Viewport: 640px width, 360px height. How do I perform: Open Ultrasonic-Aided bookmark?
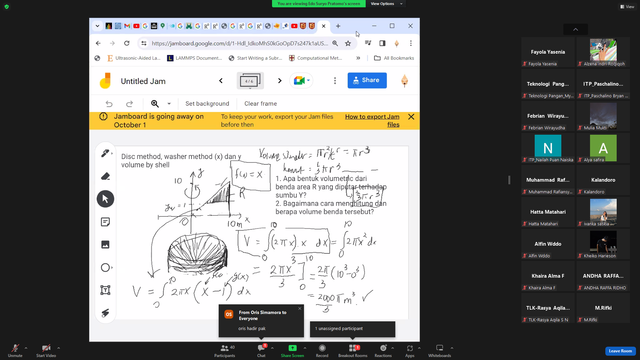[x=134, y=58]
